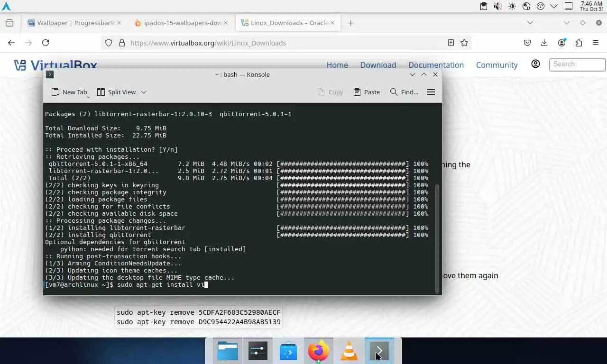Bookmark this page with the star

click(464, 43)
